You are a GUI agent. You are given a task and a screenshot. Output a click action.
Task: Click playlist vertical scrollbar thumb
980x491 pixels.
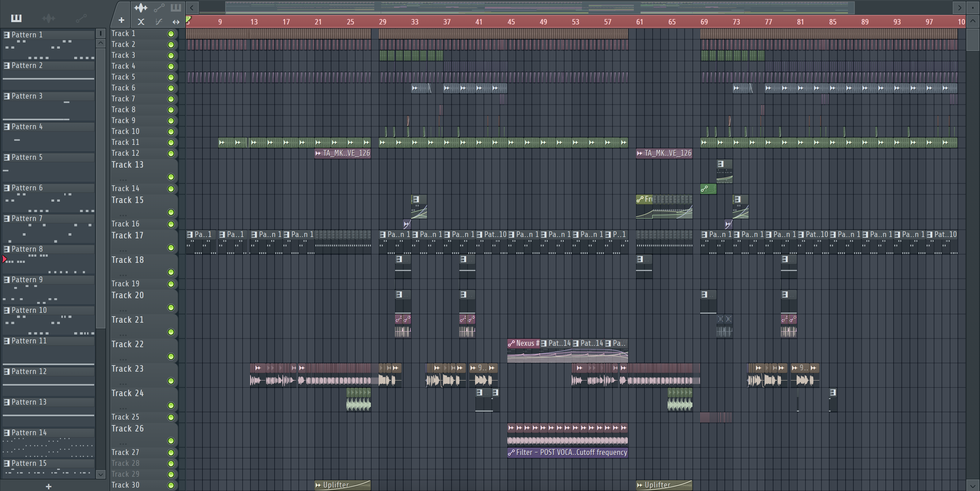coord(973,39)
